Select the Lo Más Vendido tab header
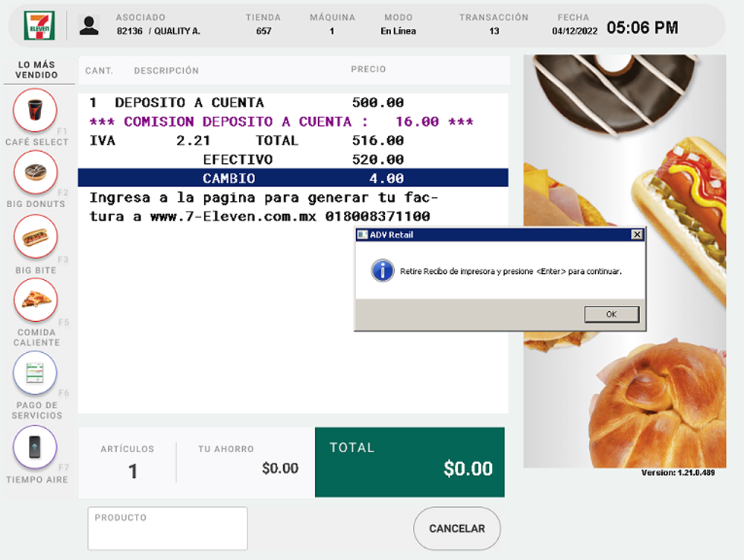 (x=37, y=71)
